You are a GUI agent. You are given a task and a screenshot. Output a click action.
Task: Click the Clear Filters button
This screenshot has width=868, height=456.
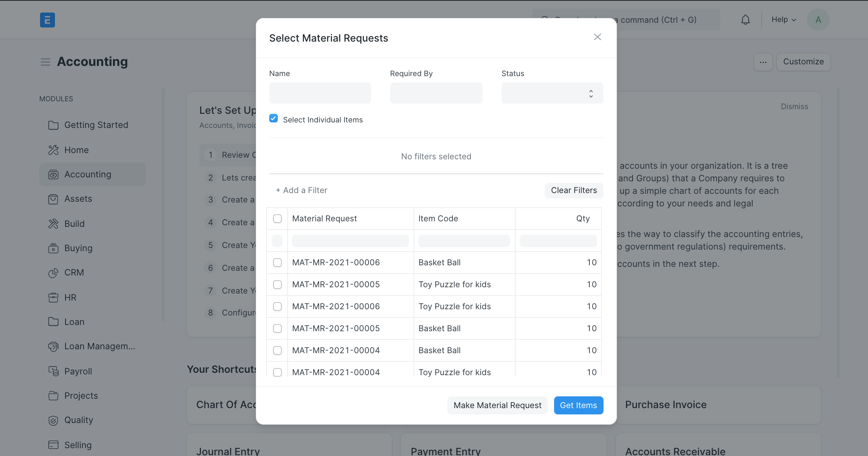[573, 190]
